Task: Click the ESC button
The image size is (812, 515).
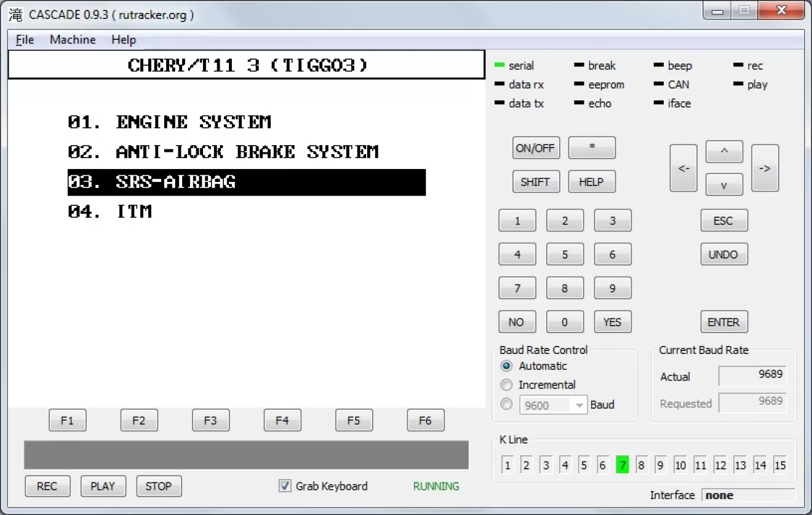Action: pyautogui.click(x=724, y=221)
